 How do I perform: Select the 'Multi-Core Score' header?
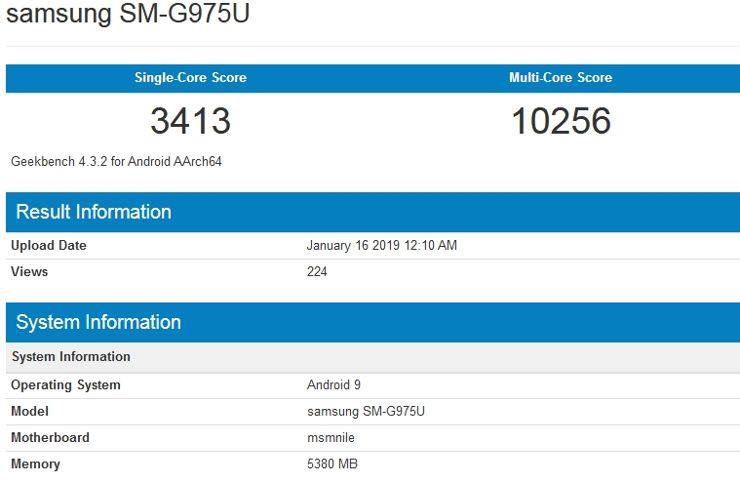tap(561, 77)
